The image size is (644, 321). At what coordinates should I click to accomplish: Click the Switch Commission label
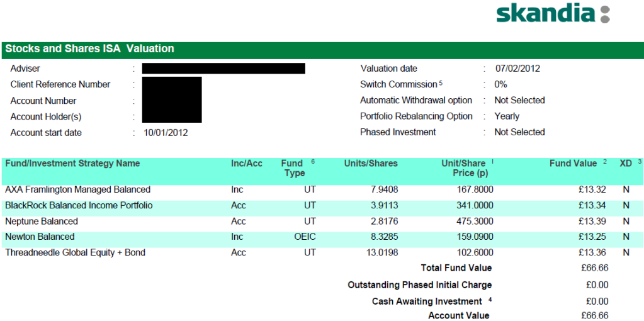pos(398,84)
